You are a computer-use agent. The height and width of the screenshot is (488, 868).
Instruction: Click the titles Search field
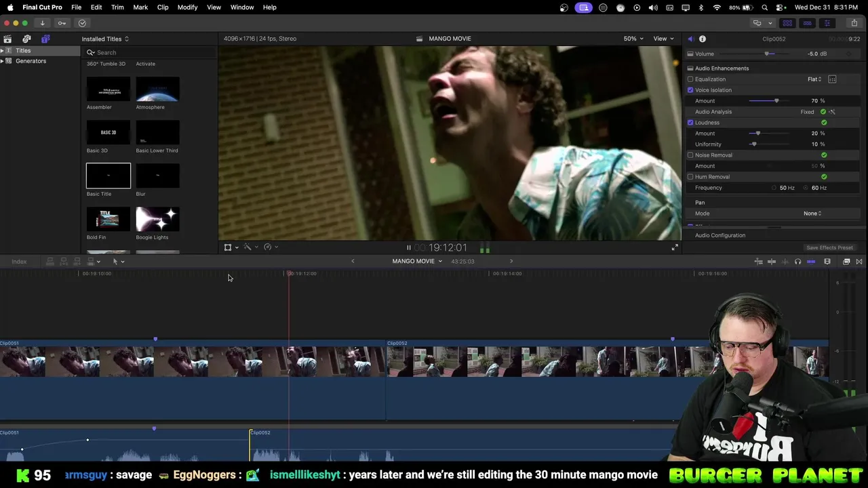tap(149, 52)
